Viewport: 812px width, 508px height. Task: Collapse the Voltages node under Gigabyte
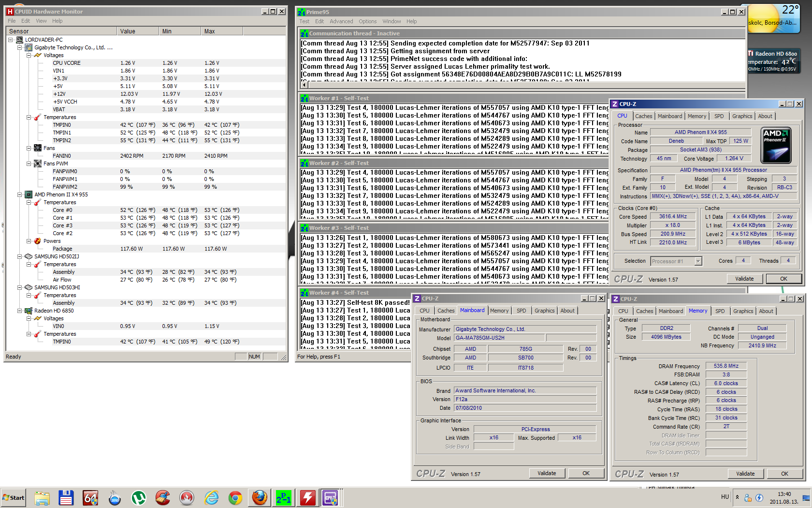(x=29, y=55)
